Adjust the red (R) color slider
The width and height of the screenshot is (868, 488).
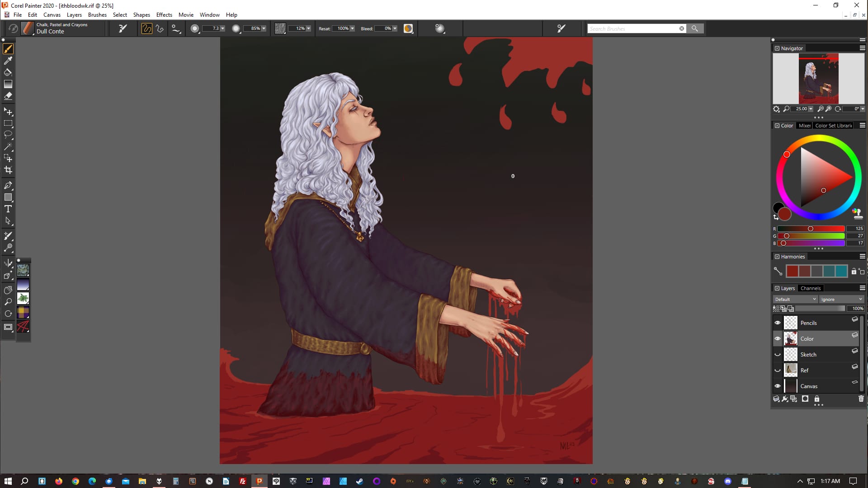(x=811, y=229)
